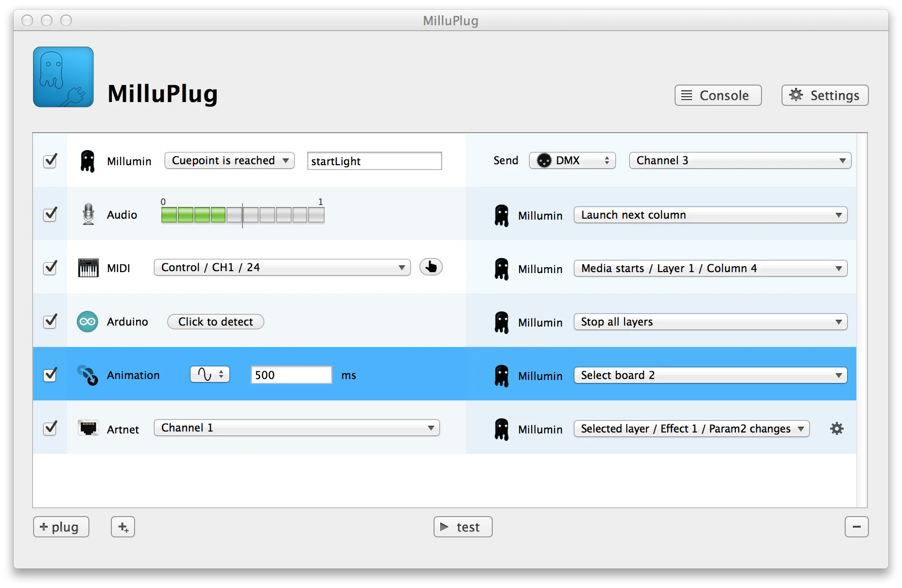Click the 500 ms animation duration field
The width and height of the screenshot is (902, 588).
292,375
